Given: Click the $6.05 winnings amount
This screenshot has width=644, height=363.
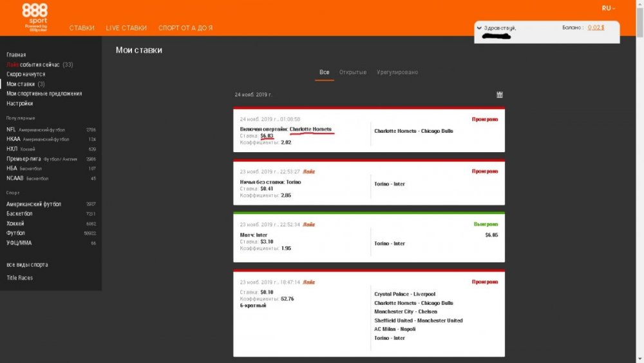Looking at the screenshot, I should [491, 235].
